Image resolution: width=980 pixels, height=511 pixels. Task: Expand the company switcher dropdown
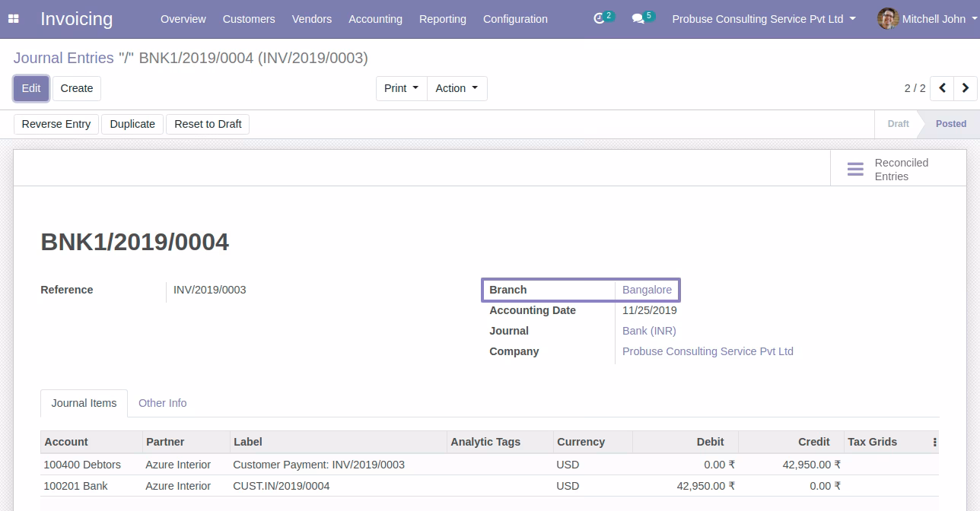(764, 19)
